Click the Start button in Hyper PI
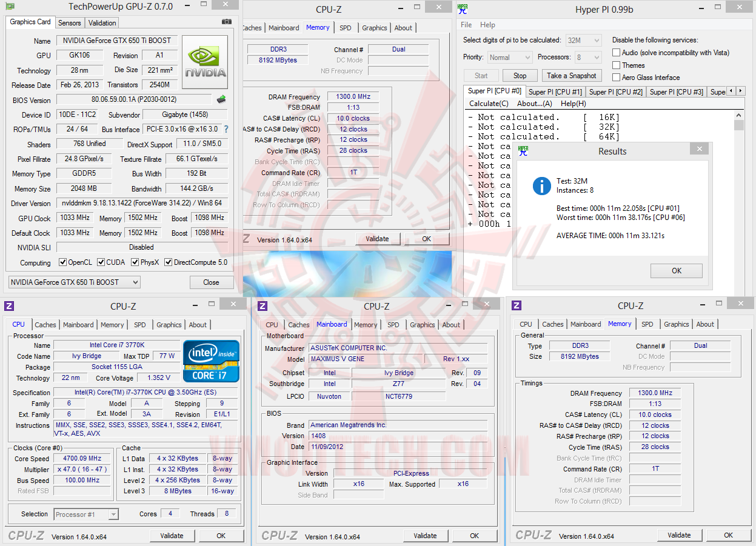Viewport: 756px width, 546px height. [x=481, y=76]
